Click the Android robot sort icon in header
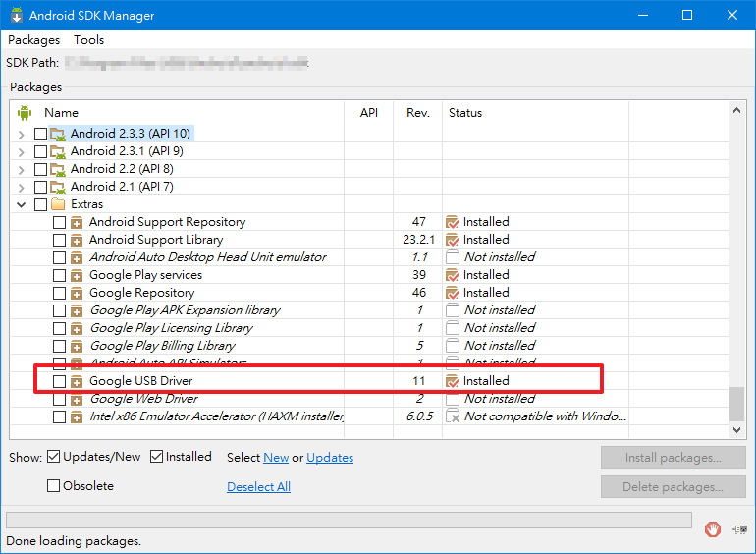Image resolution: width=756 pixels, height=554 pixels. pyautogui.click(x=25, y=113)
